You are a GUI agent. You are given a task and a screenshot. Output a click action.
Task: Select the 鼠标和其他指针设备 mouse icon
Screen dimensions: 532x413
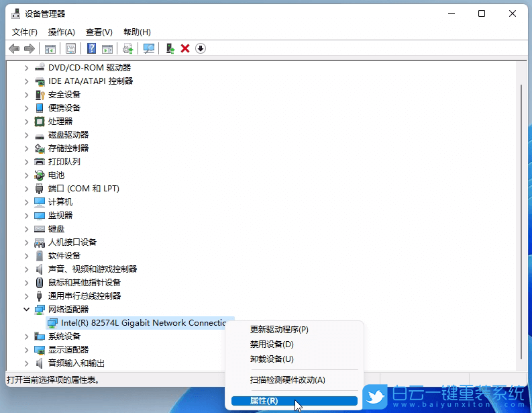click(40, 283)
